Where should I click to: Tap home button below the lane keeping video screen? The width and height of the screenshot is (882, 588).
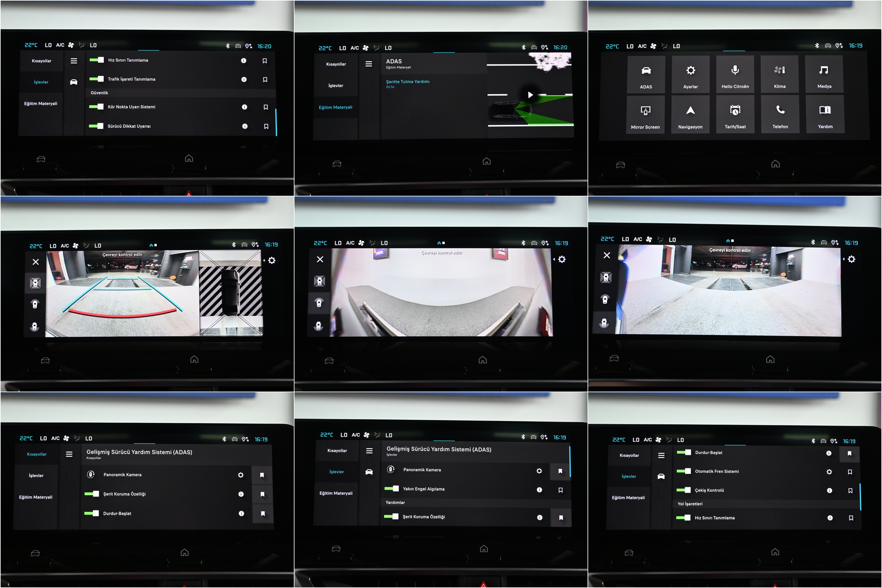click(x=487, y=161)
